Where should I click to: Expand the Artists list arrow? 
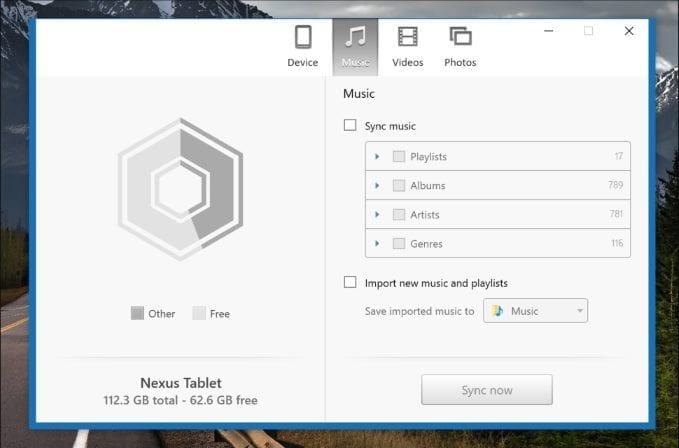[x=377, y=215]
